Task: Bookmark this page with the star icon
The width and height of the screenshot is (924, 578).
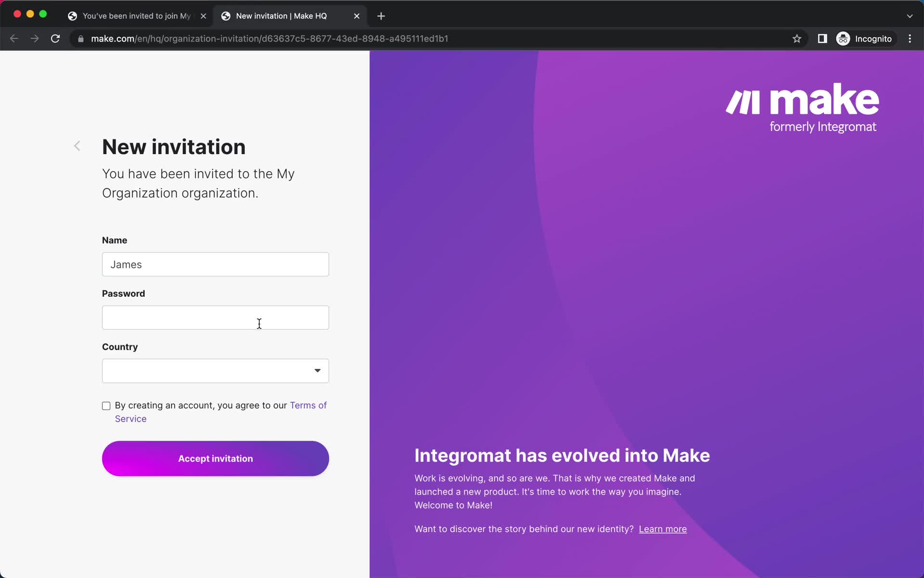Action: tap(797, 39)
